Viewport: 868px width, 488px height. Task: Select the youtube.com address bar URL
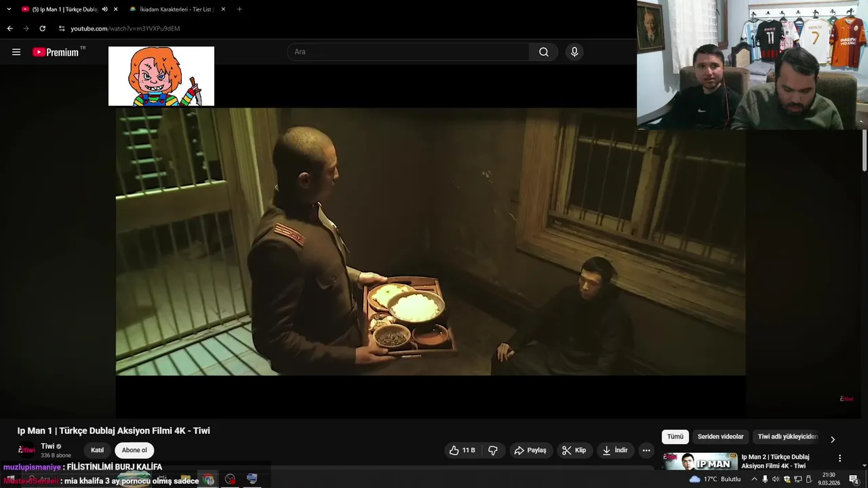click(x=125, y=28)
